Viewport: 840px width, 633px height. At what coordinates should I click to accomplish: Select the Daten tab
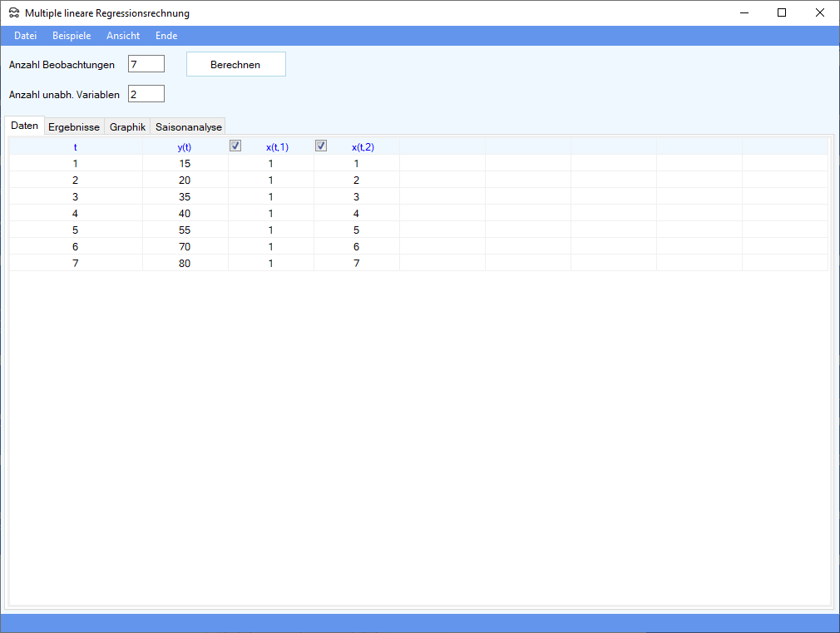coord(25,126)
